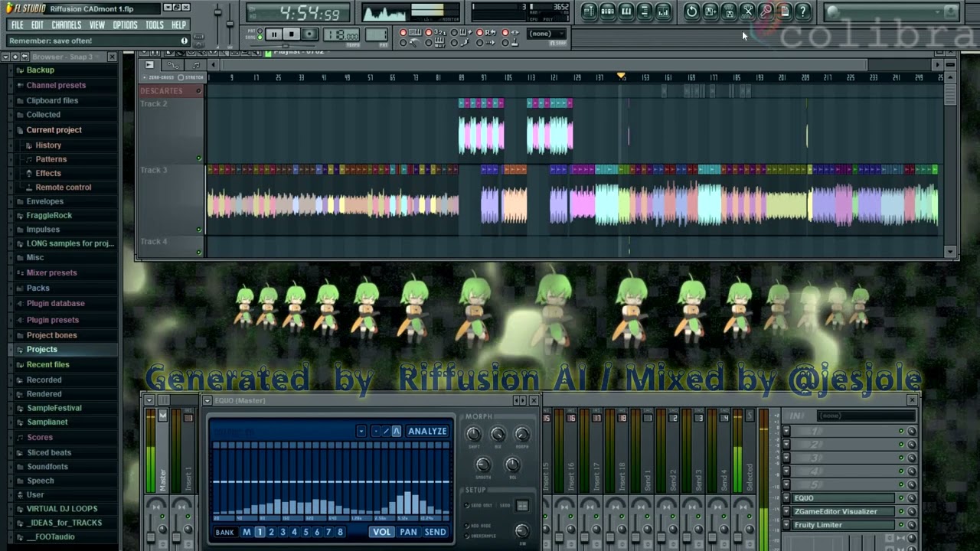Collapse the Current project folder
This screenshot has width=980, height=551.
pos(54,129)
